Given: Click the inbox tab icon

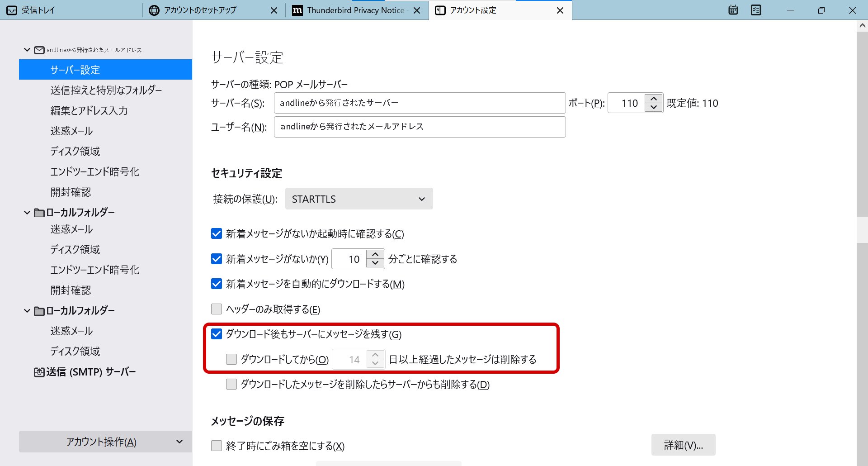Looking at the screenshot, I should 12,10.
